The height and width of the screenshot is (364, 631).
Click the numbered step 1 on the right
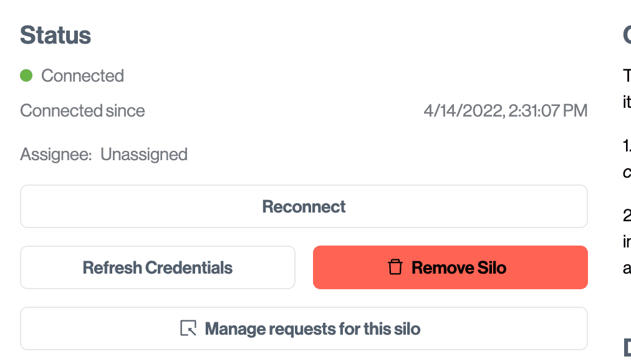tap(627, 146)
